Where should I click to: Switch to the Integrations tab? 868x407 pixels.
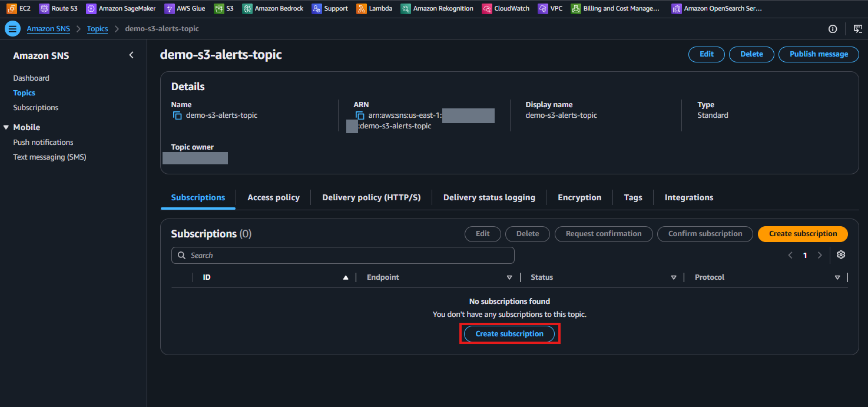[x=689, y=197]
